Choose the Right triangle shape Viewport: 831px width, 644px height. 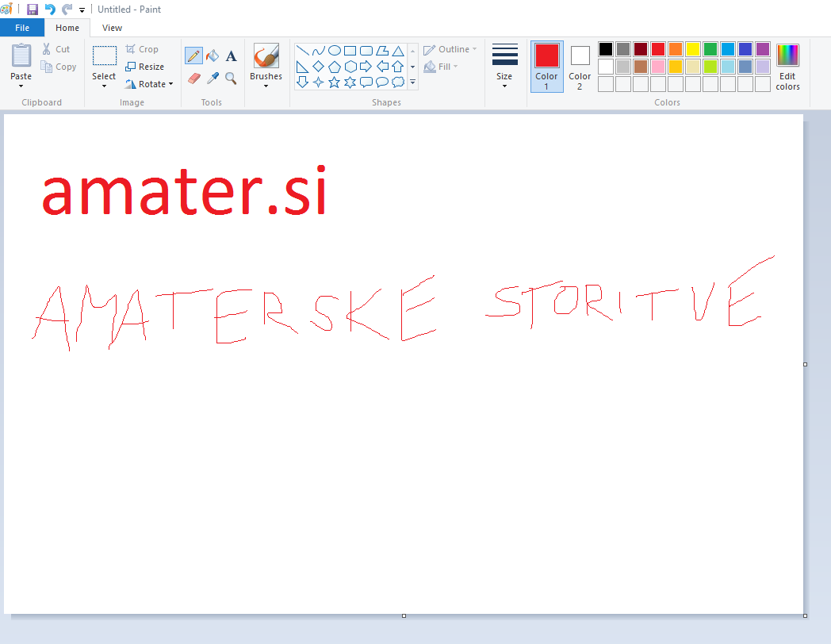(303, 67)
